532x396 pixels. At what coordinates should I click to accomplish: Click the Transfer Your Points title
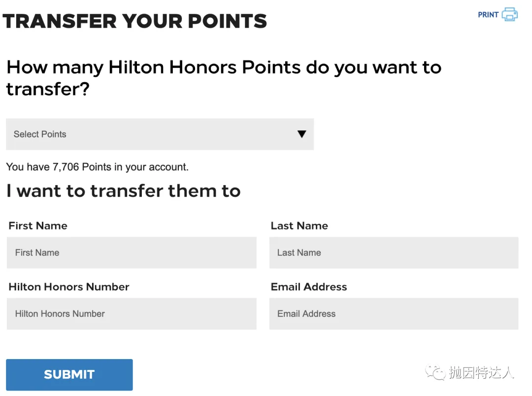[134, 21]
